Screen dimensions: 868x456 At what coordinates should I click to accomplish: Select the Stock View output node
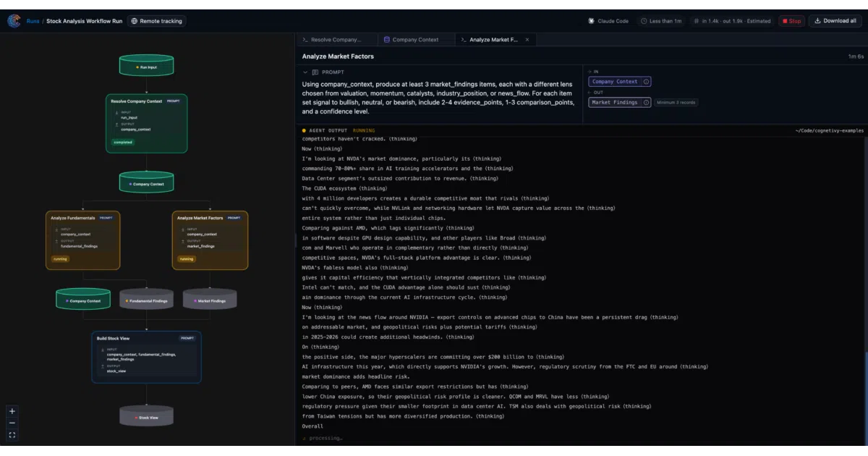coord(146,416)
